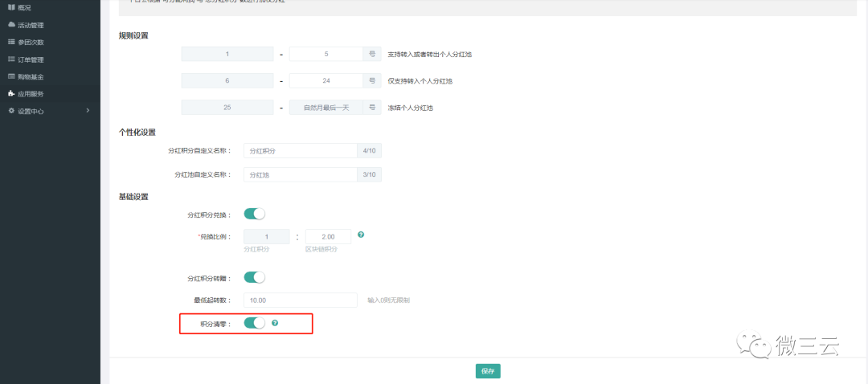The height and width of the screenshot is (384, 868).
Task: Click the text 冻结个人分红池
Action: tap(410, 108)
